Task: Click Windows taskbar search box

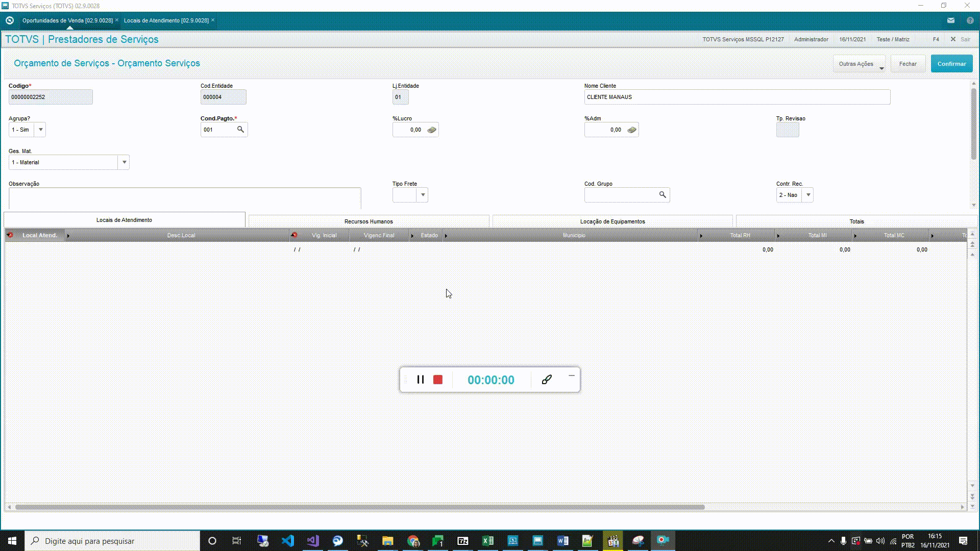Action: click(112, 541)
